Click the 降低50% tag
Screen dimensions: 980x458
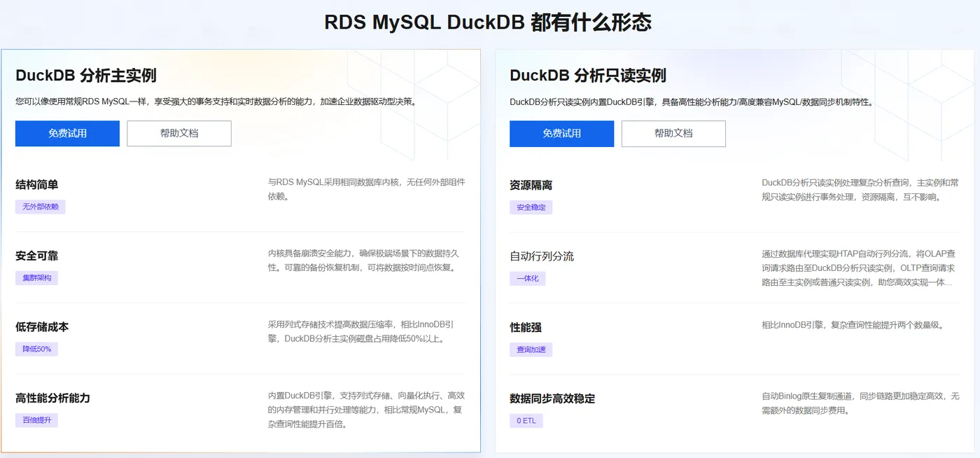36,349
